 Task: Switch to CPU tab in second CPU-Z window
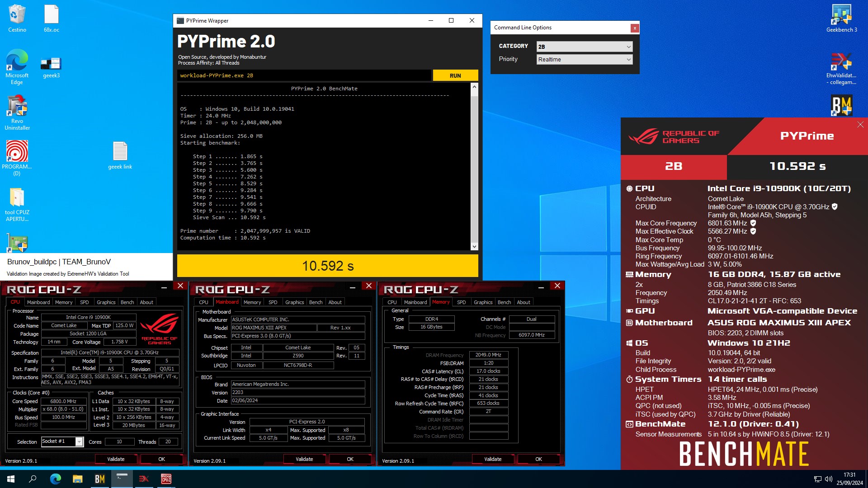click(204, 302)
